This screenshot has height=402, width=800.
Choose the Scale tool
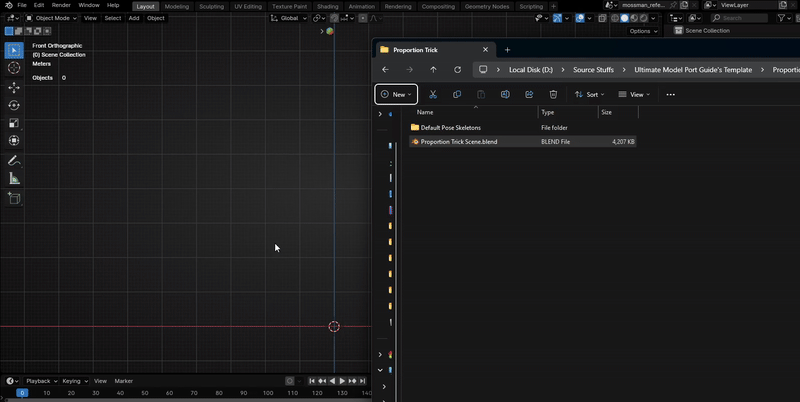tap(14, 124)
